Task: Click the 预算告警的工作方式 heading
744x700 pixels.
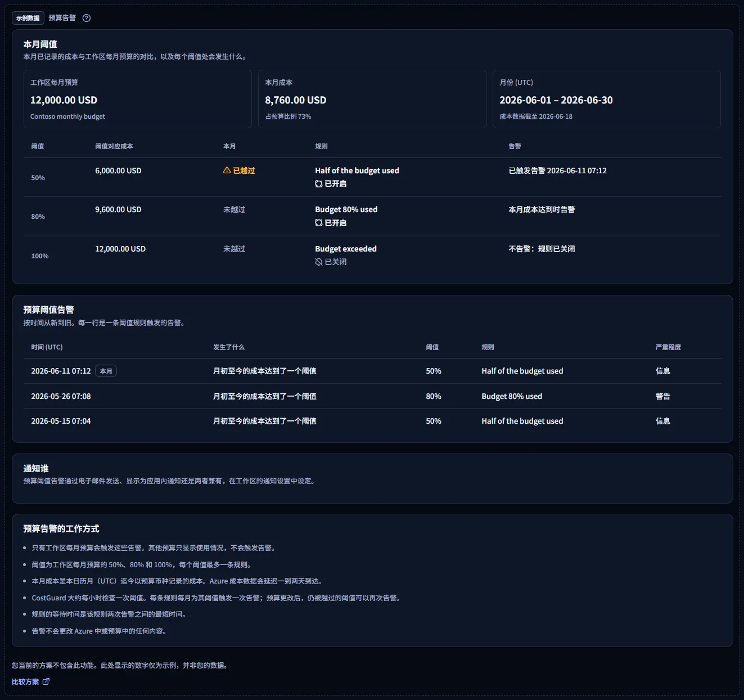Action: [61, 528]
